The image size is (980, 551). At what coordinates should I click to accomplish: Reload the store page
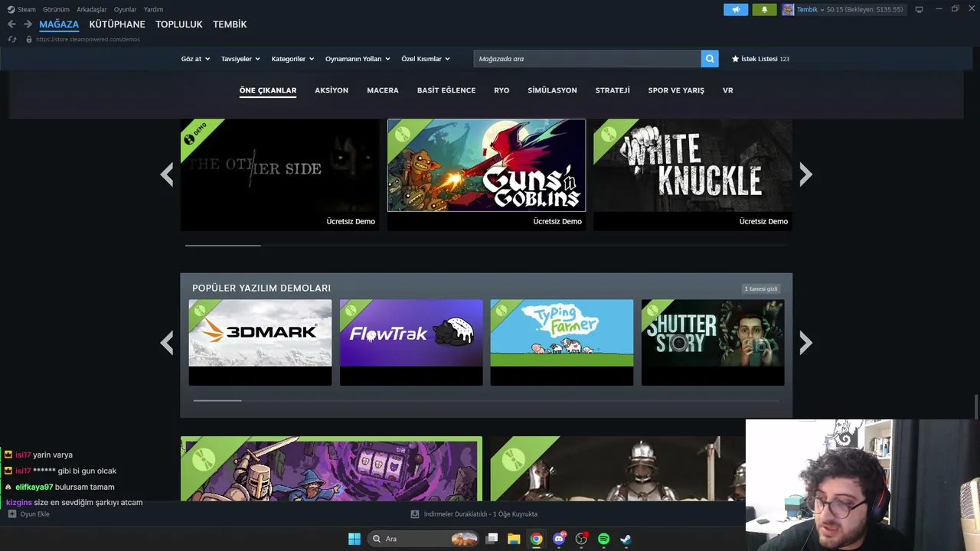pos(12,39)
